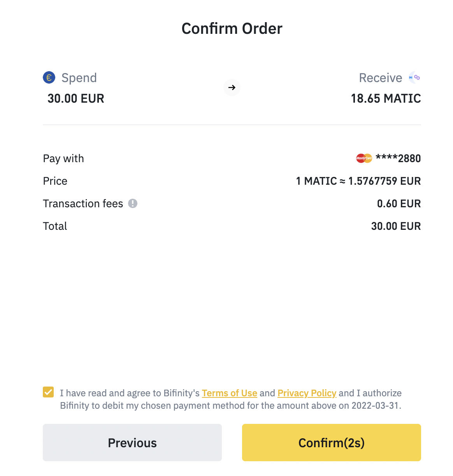Click the Mastercard logo in Pay with row
The width and height of the screenshot is (453, 476).
(x=364, y=158)
